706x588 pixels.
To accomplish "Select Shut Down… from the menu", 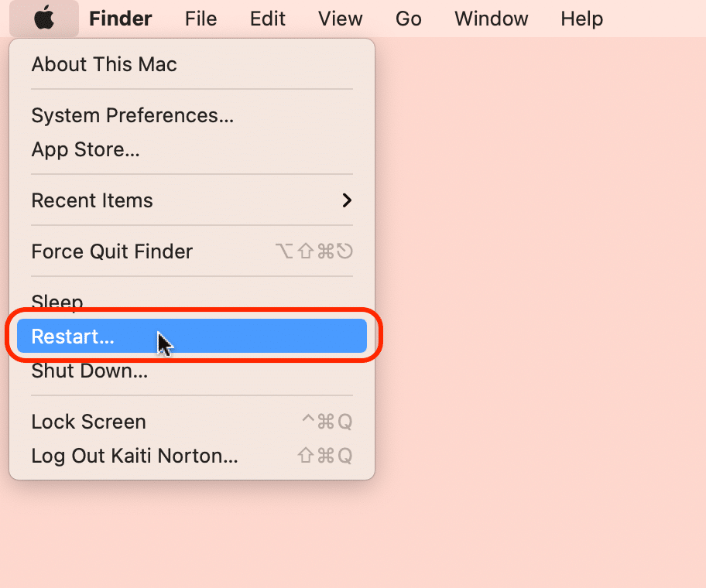I will pos(89,371).
